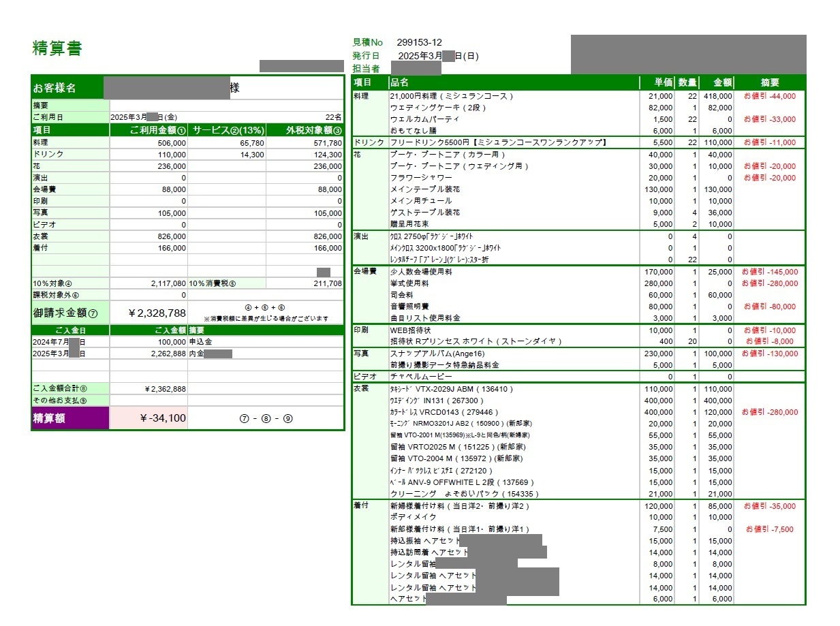840x626 pixels.
Task: Click the お値引 -8,000 note
Action: 770,341
